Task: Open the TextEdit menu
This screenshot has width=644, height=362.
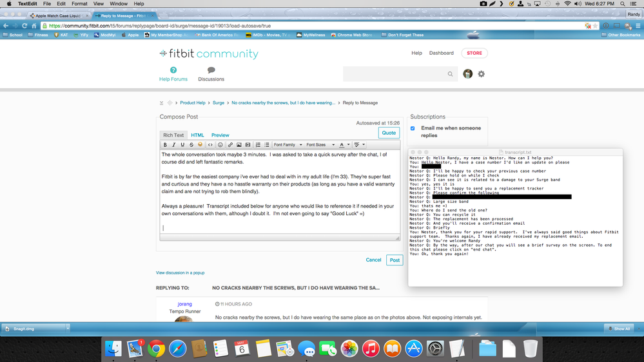Action: [x=28, y=4]
